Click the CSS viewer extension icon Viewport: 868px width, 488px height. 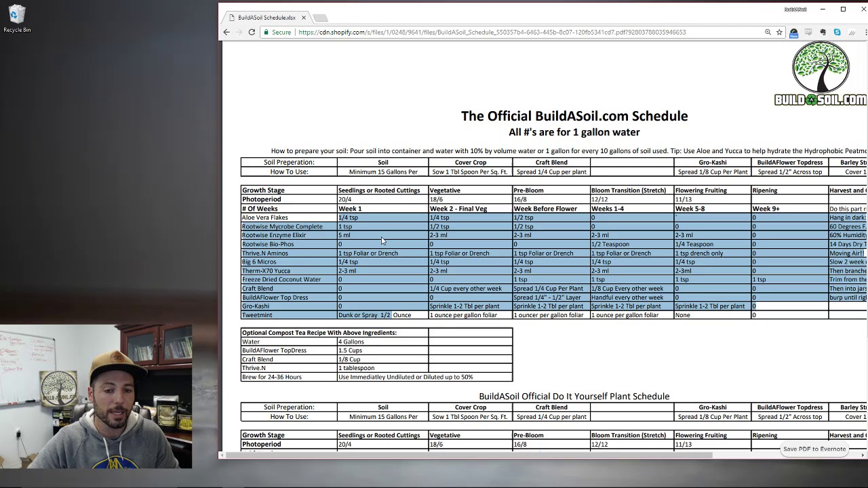[808, 32]
